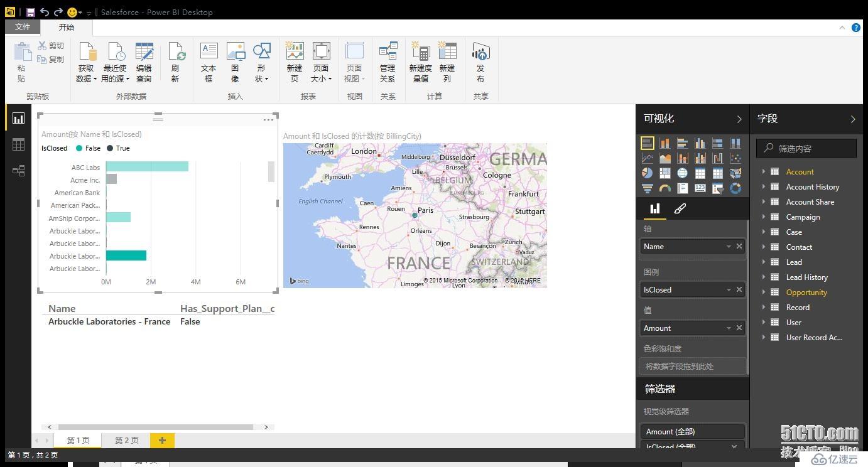Open the 页面大小 dropdown
868x467 pixels.
(x=321, y=62)
